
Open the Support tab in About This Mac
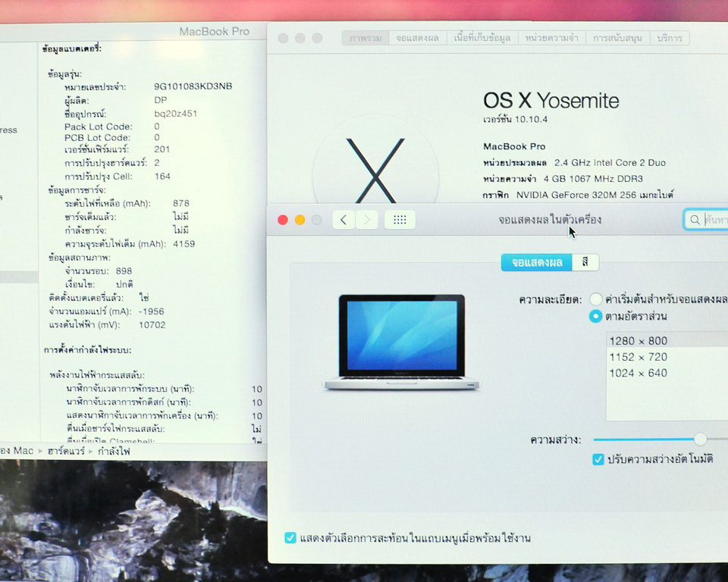click(x=618, y=38)
